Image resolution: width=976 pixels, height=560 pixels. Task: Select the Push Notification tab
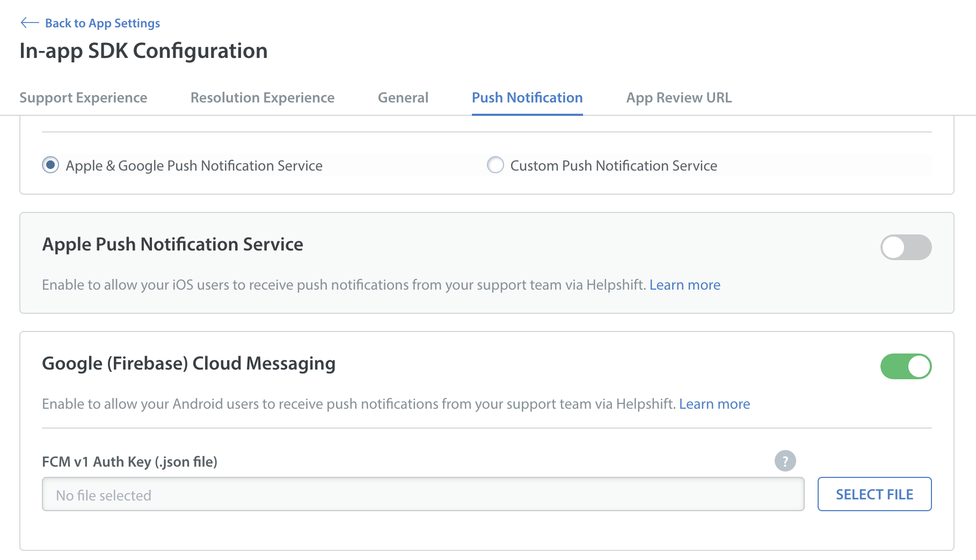(527, 98)
